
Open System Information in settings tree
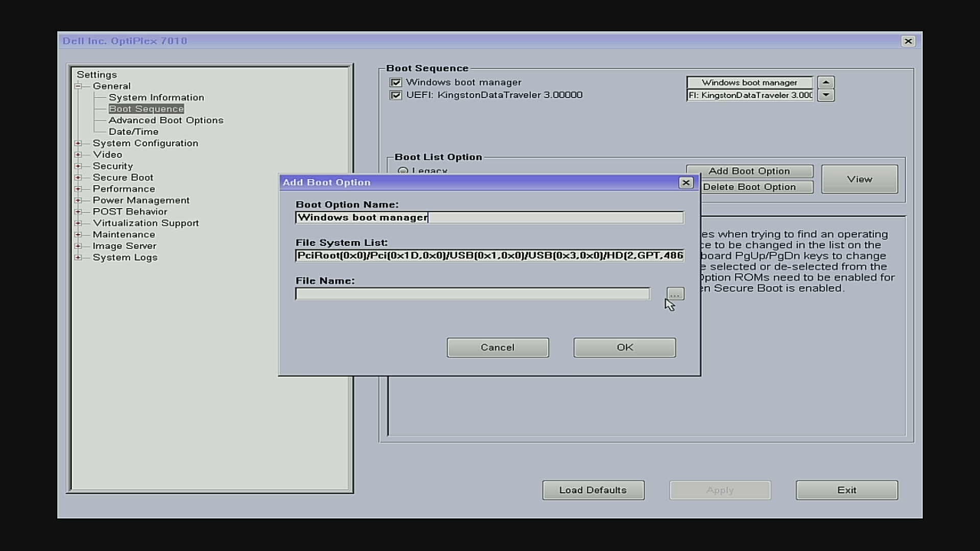pos(156,97)
